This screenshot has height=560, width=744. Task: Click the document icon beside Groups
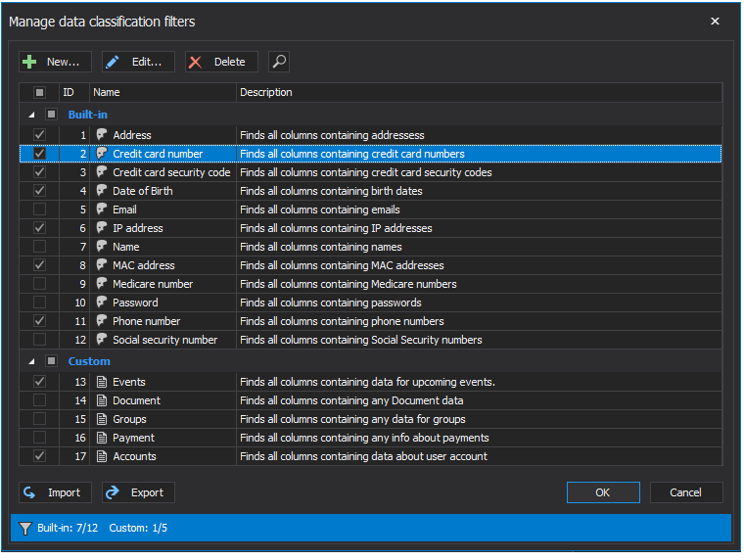point(102,419)
